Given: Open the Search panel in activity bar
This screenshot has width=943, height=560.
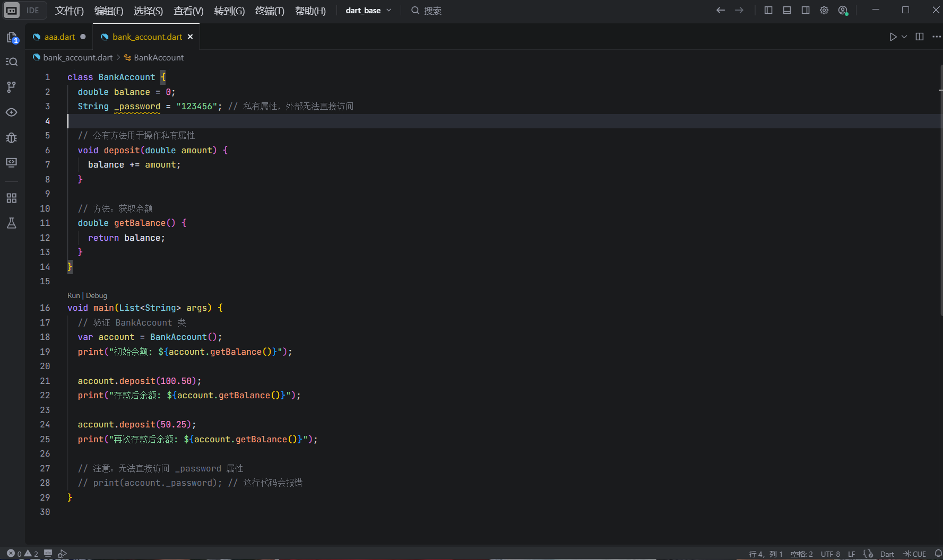Looking at the screenshot, I should [x=12, y=62].
